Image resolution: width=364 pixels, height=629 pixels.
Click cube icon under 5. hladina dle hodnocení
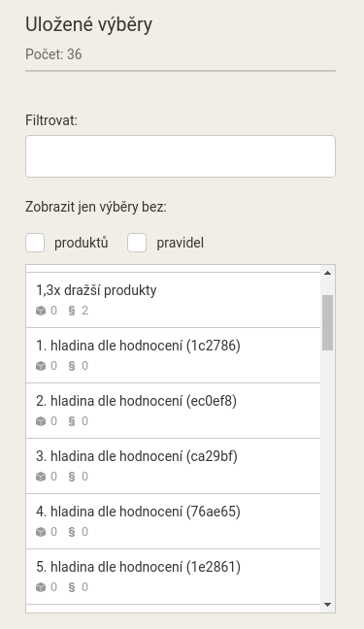41,587
